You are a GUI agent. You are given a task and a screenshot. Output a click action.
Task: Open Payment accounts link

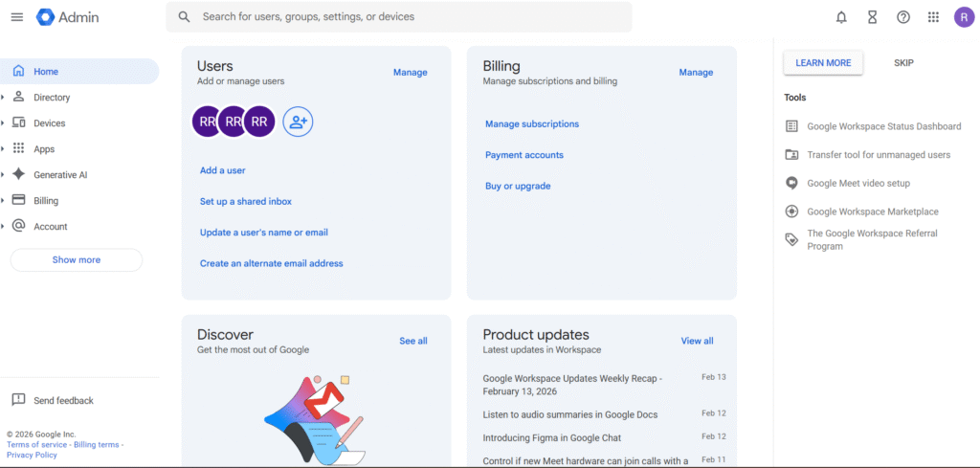524,155
